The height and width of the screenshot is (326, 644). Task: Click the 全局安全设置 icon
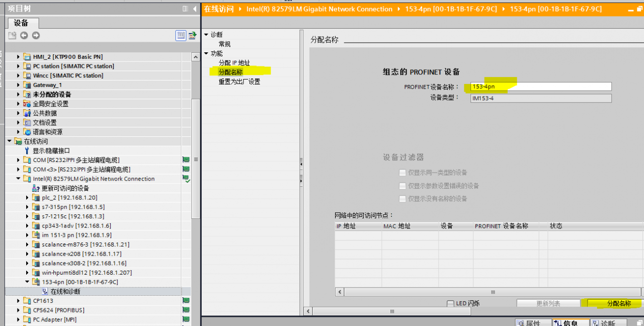27,104
